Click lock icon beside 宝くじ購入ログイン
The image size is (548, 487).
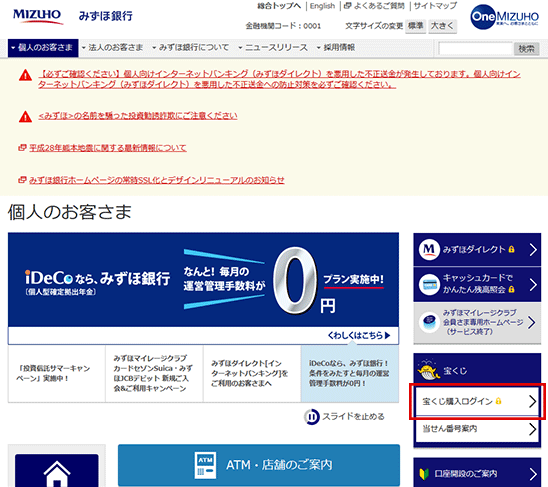tap(498, 401)
